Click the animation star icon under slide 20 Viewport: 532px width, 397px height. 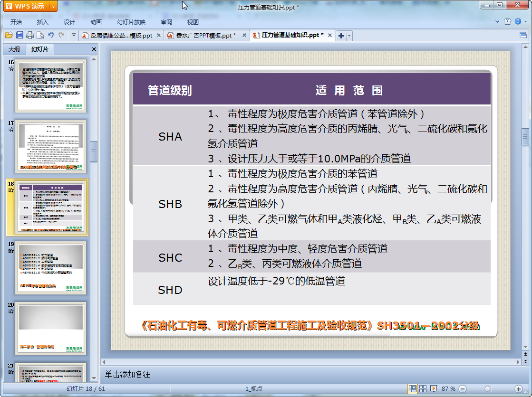point(11,311)
